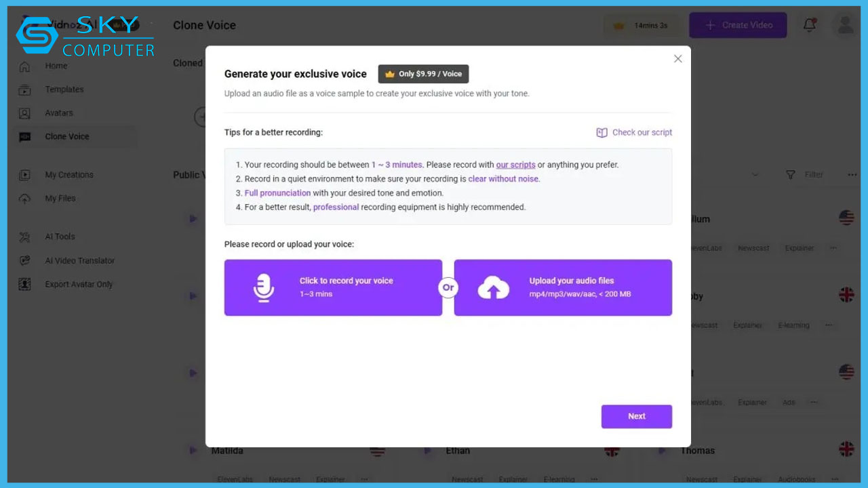Close the Generate your exclusive voice dialog
868x488 pixels.
(x=677, y=59)
